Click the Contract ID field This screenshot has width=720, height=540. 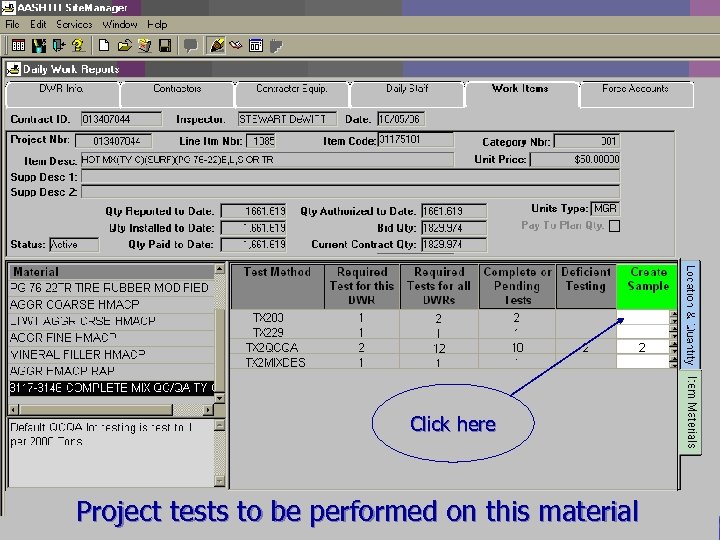pyautogui.click(x=121, y=119)
